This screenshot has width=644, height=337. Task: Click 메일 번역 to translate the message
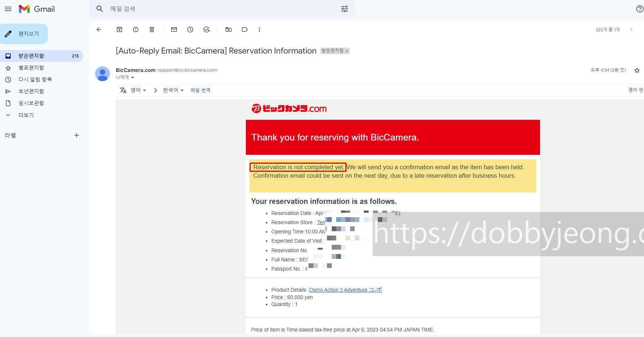click(201, 90)
